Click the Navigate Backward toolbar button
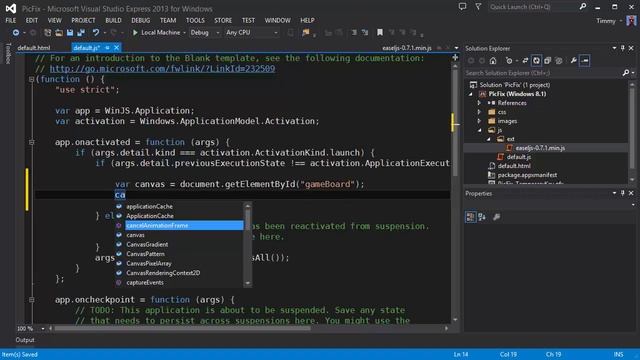Screen dimensions: 640x360 click(x=16, y=32)
